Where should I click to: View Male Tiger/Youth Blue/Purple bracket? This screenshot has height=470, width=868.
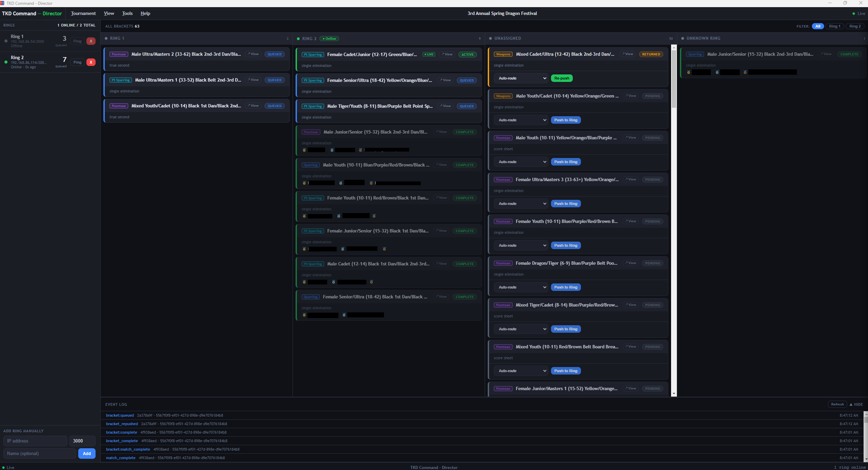coord(445,106)
